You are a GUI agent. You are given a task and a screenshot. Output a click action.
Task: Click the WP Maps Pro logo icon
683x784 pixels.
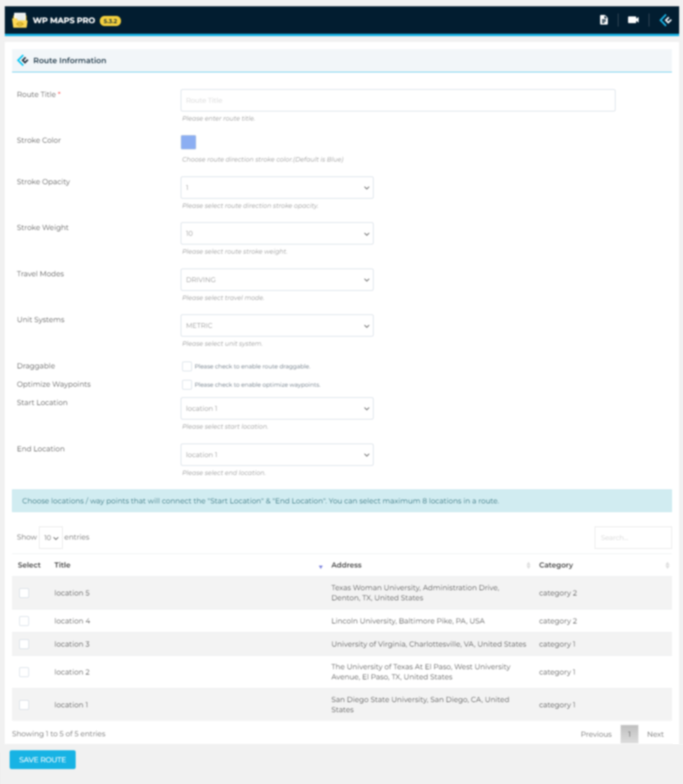point(20,20)
